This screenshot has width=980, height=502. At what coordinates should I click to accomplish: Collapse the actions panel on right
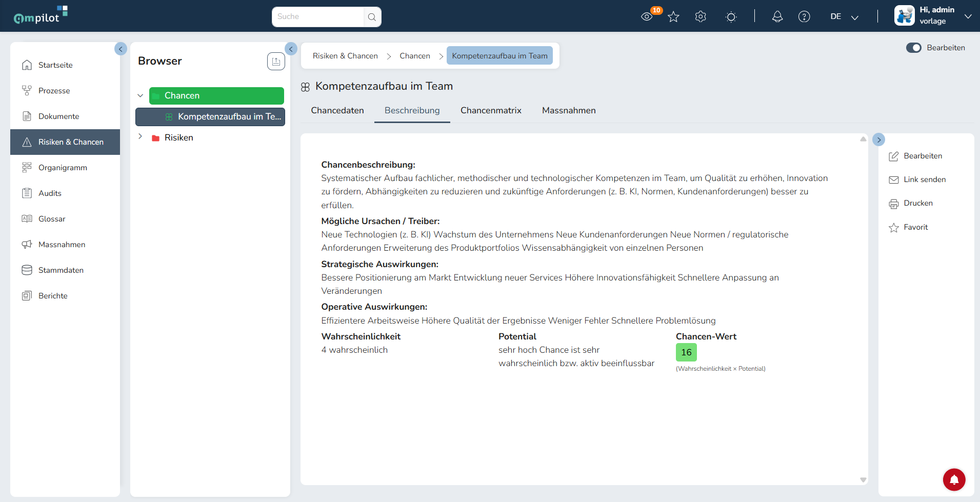878,139
